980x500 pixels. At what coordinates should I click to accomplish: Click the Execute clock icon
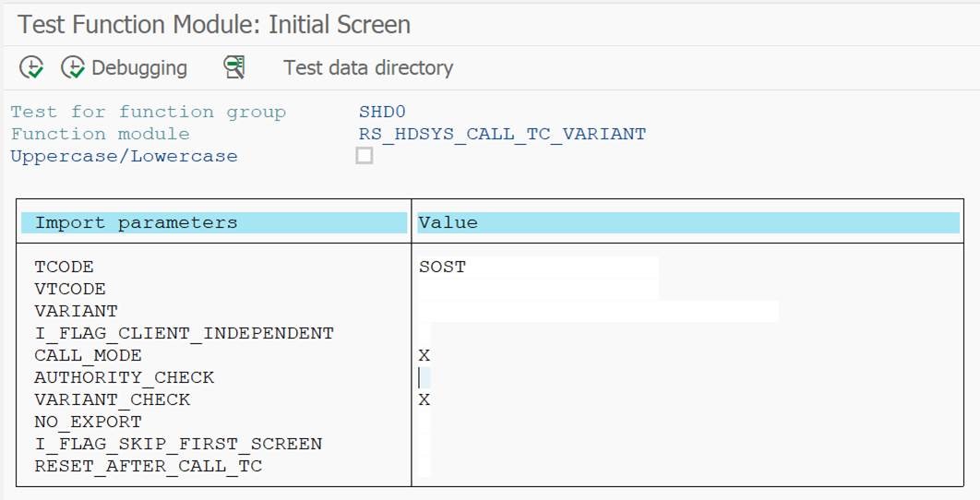(x=31, y=67)
